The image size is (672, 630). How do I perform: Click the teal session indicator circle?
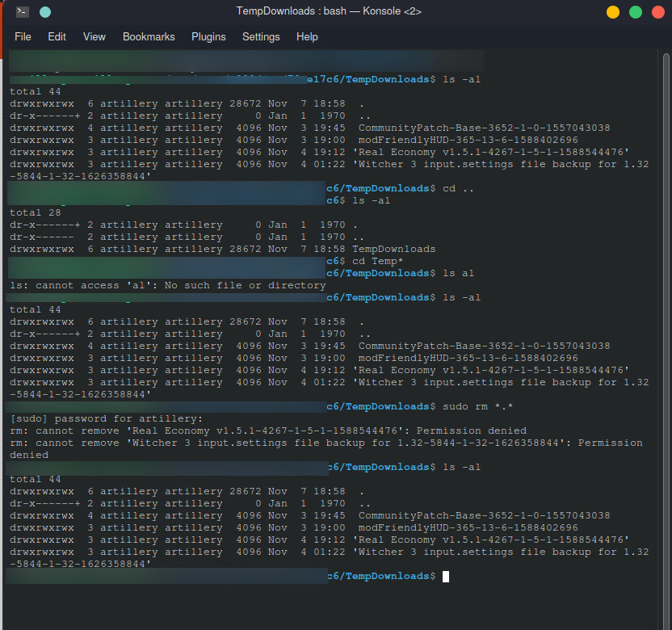[x=44, y=10]
